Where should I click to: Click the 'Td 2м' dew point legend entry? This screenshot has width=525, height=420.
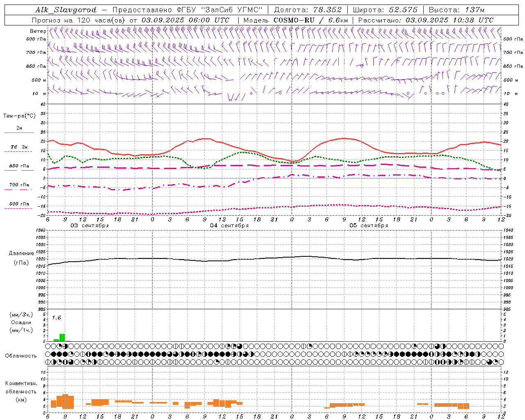click(x=19, y=147)
